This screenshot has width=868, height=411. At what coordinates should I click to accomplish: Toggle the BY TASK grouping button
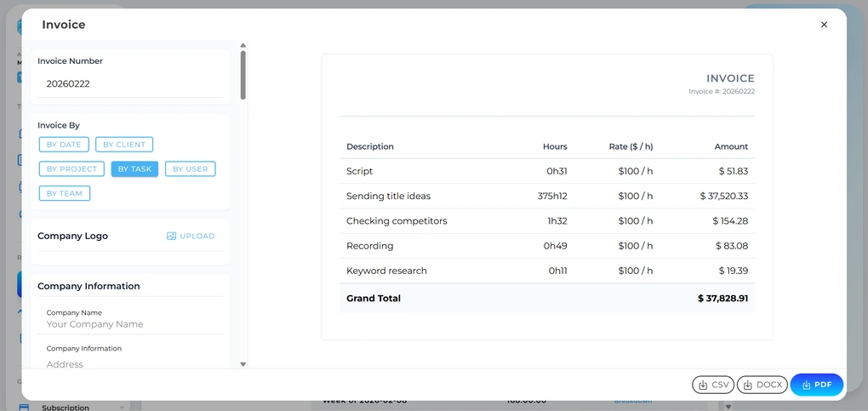[x=134, y=169]
